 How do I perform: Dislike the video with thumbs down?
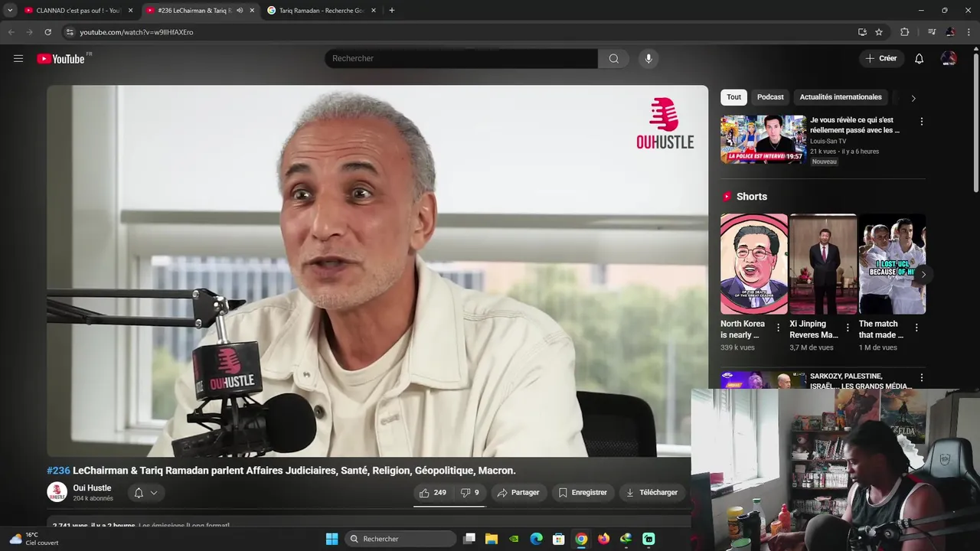(x=469, y=492)
